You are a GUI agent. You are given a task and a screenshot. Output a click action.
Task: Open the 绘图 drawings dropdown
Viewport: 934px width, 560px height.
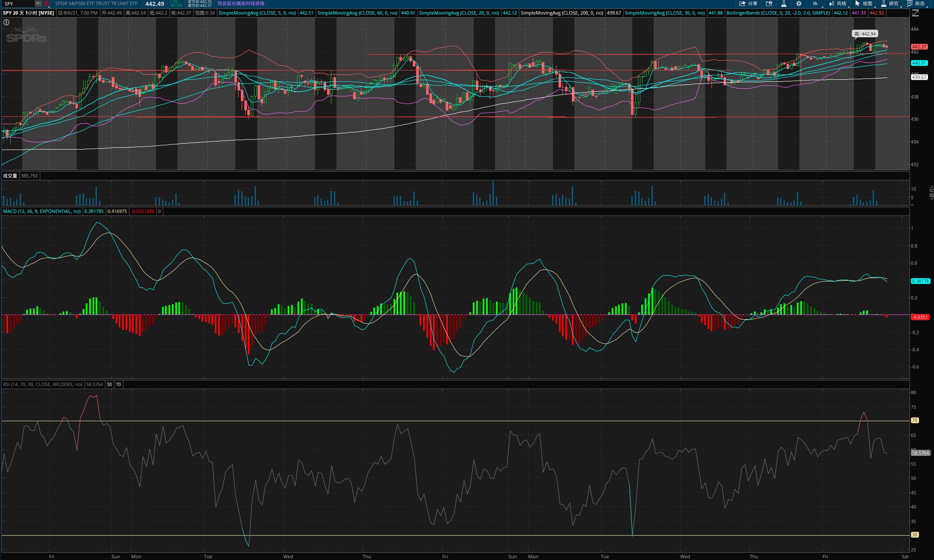coord(864,3)
